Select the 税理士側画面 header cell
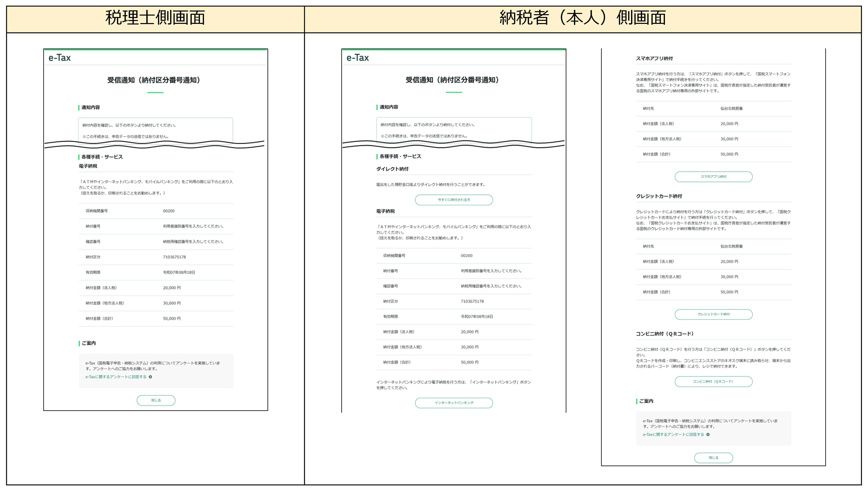868x491 pixels. [x=155, y=19]
